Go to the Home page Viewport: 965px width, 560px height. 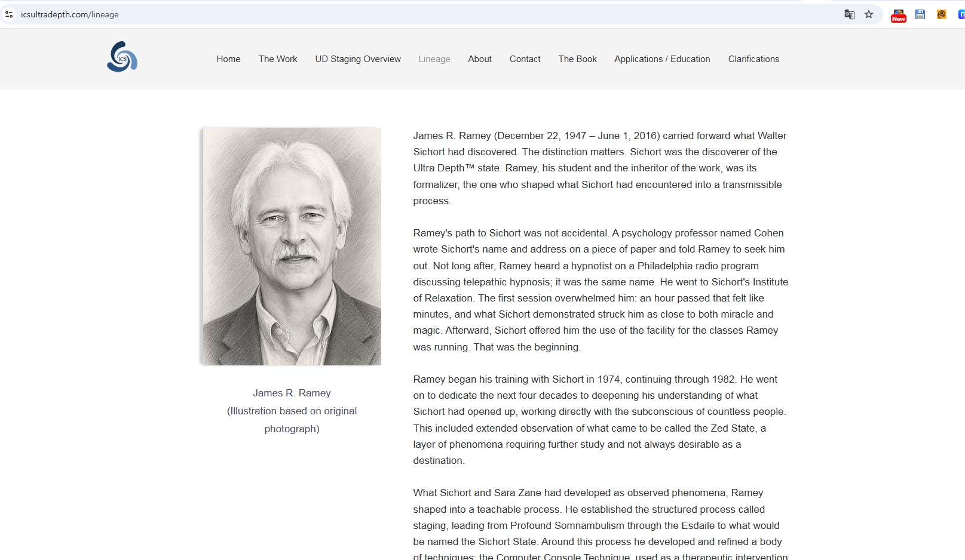coord(228,59)
